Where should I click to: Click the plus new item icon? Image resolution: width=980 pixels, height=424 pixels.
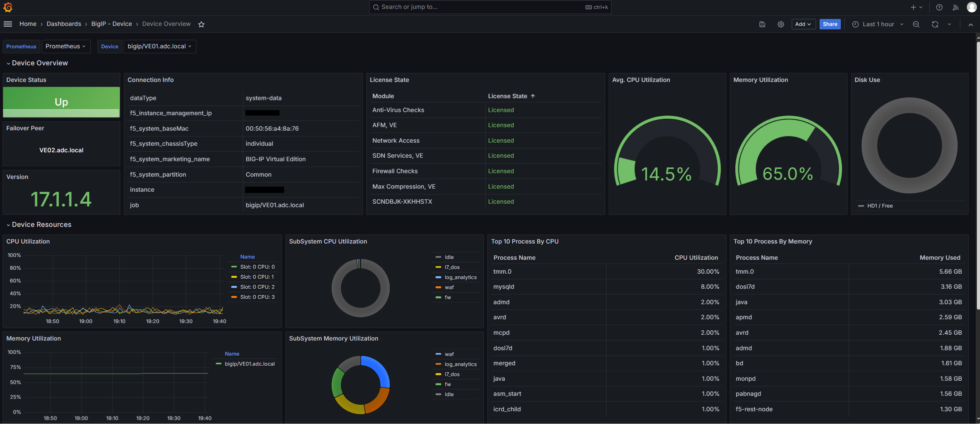click(x=916, y=7)
